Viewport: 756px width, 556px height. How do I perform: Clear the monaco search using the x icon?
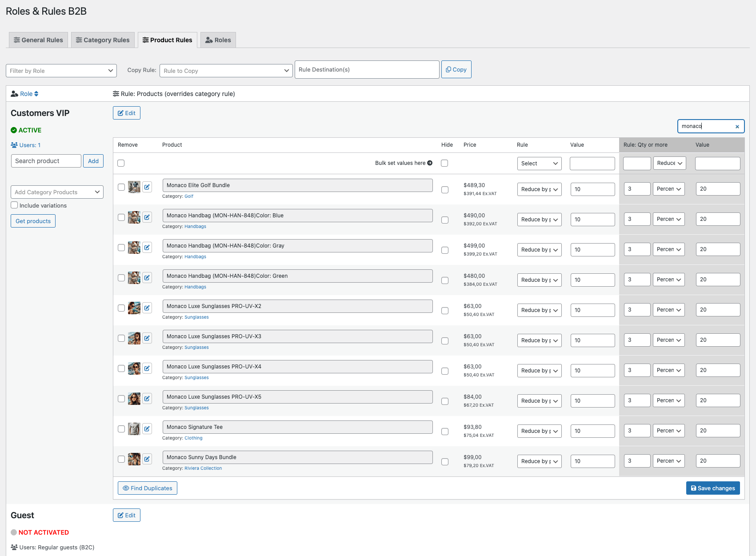tap(737, 126)
